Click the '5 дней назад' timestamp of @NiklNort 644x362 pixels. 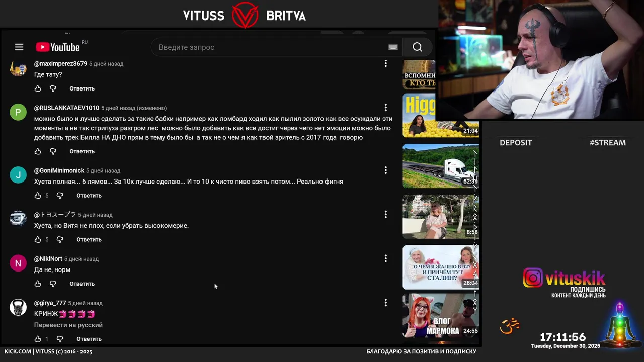coord(82,259)
